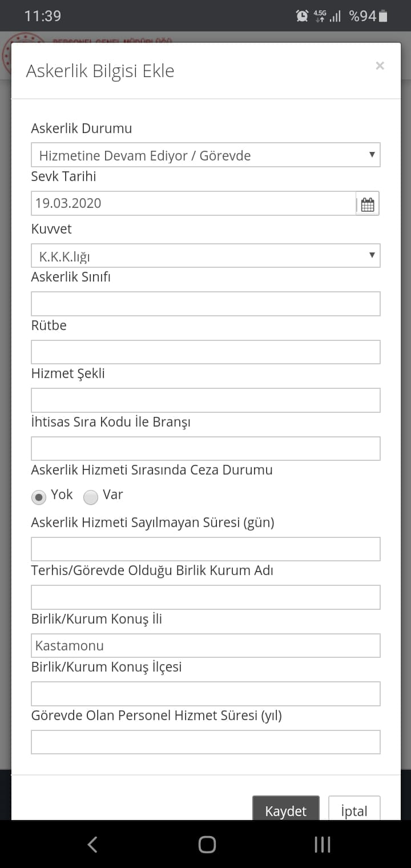Open the Sevk Tarihi calendar picker icon
Viewport: 411px width, 868px height.
click(368, 203)
